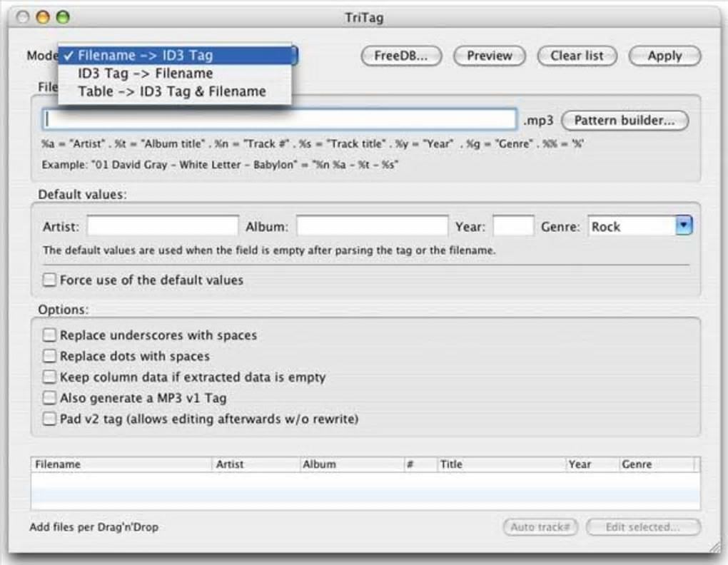Viewport: 728px width, 565px height.
Task: Toggle Keep column data if extracted empty
Action: [49, 377]
